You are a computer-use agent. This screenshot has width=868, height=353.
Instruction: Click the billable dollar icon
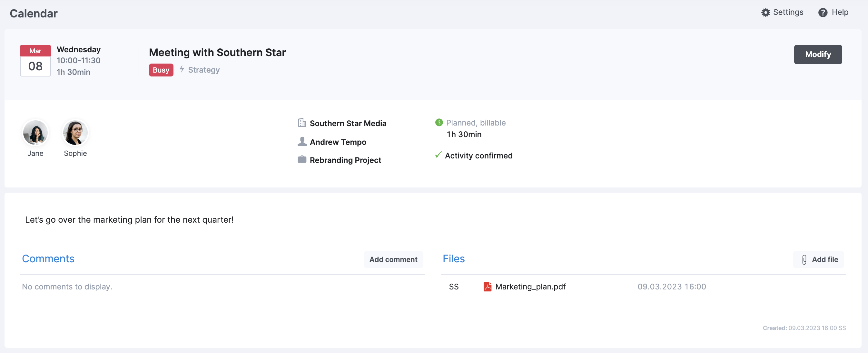(439, 122)
